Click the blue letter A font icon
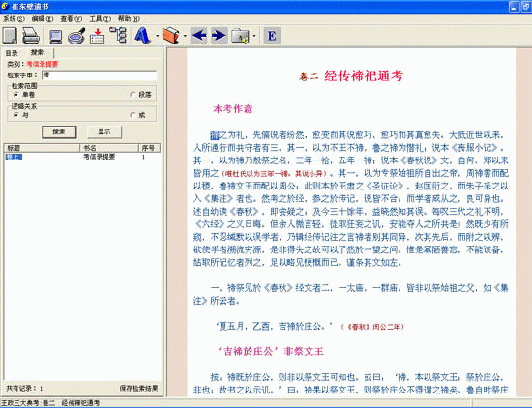This screenshot has height=408, width=532. pyautogui.click(x=142, y=35)
